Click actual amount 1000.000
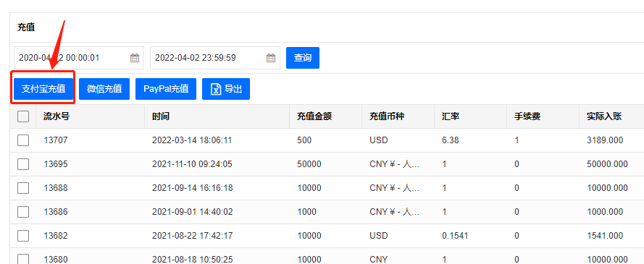This screenshot has width=644, height=264. coord(605,211)
